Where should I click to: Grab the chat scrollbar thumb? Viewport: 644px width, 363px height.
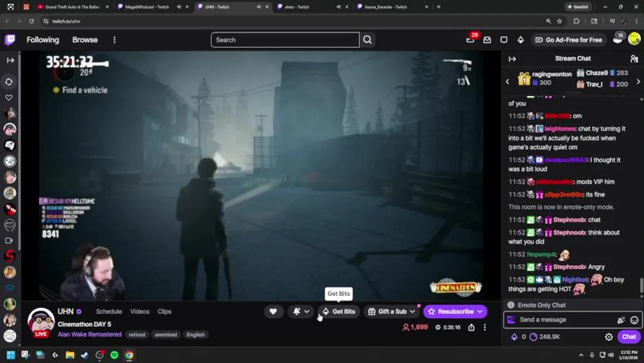[641, 285]
